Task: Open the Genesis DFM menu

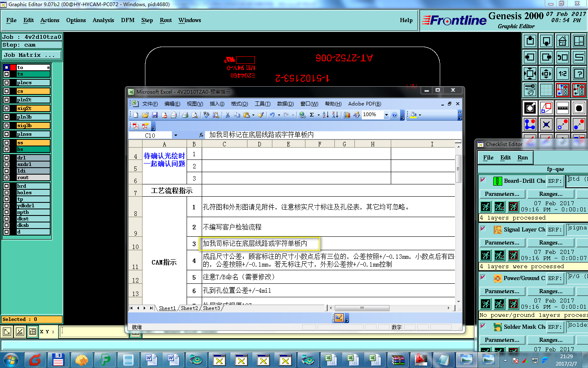Action: [128, 20]
